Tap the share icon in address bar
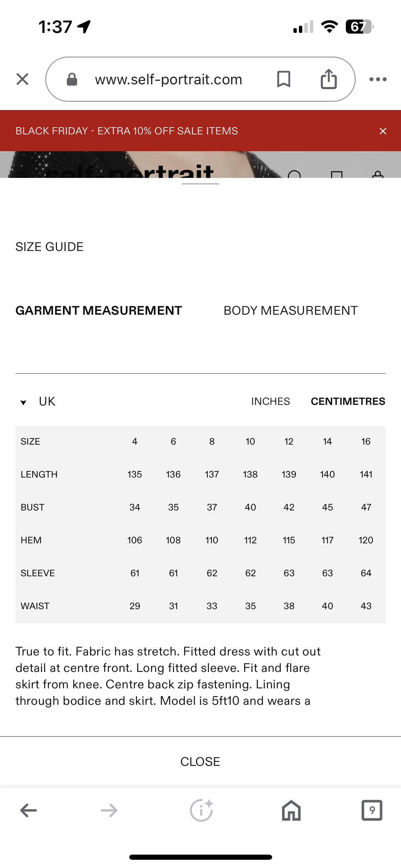This screenshot has height=868, width=401. pyautogui.click(x=328, y=79)
